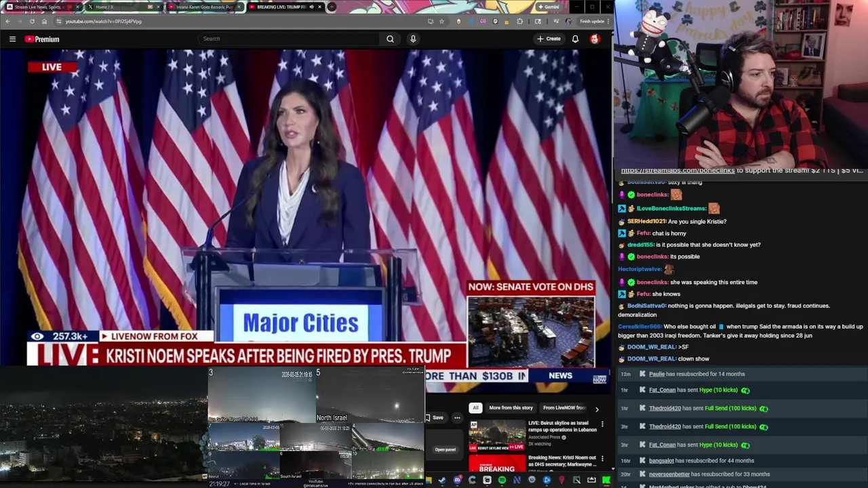Screen dimensions: 868x488
Task: Click the red BREAKING video thumbnail
Action: coord(497,463)
